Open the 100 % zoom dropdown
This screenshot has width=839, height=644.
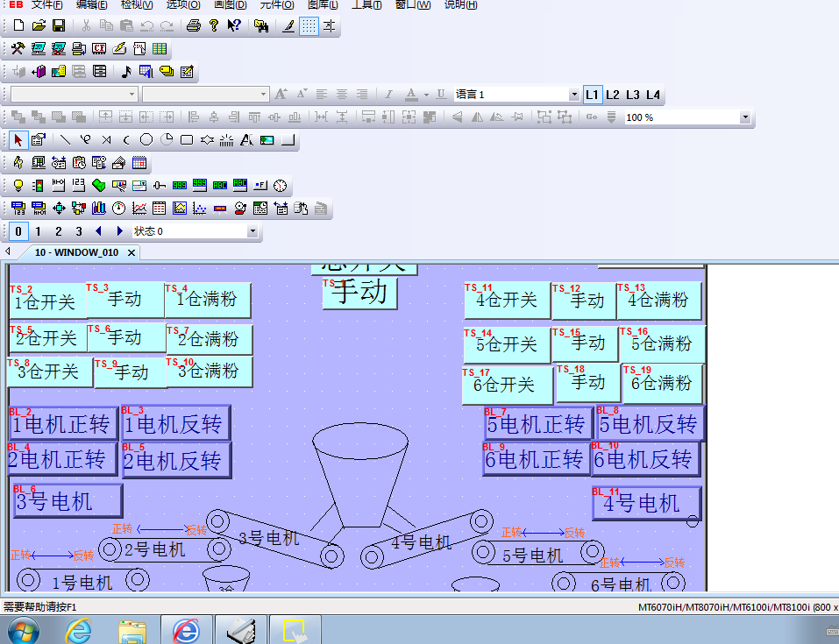[x=745, y=117]
